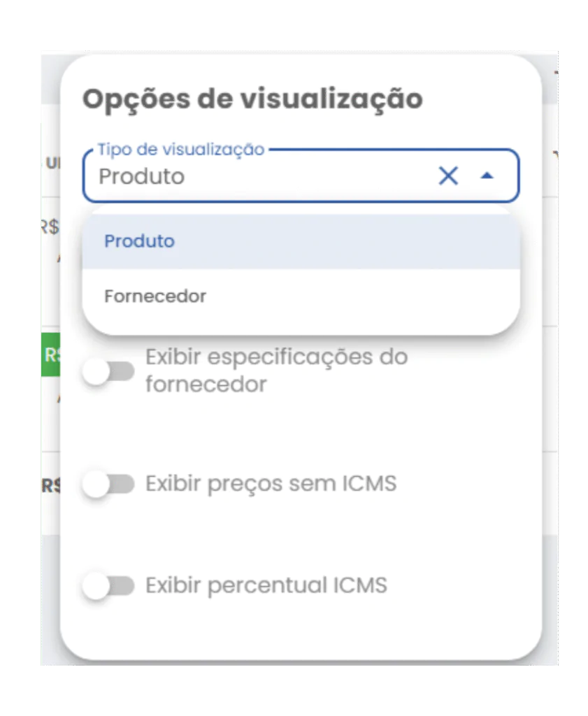This screenshot has height=716, width=588.
Task: Click the Produto value shown in the field
Action: 141,177
